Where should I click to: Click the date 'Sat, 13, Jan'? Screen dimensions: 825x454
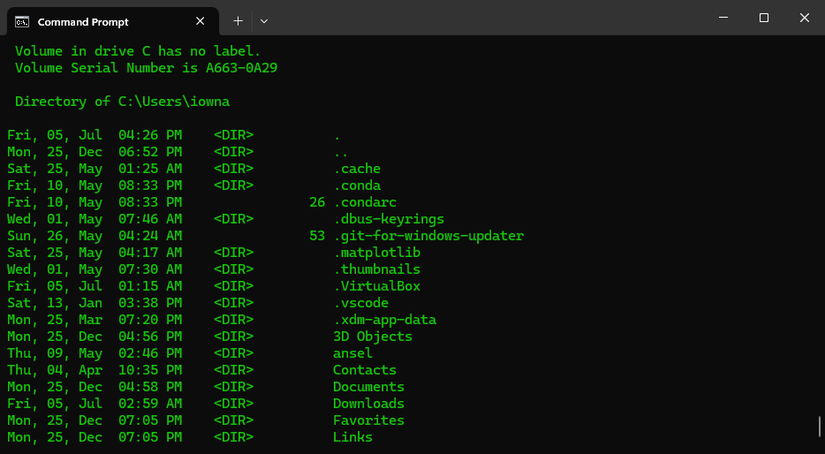click(x=55, y=304)
